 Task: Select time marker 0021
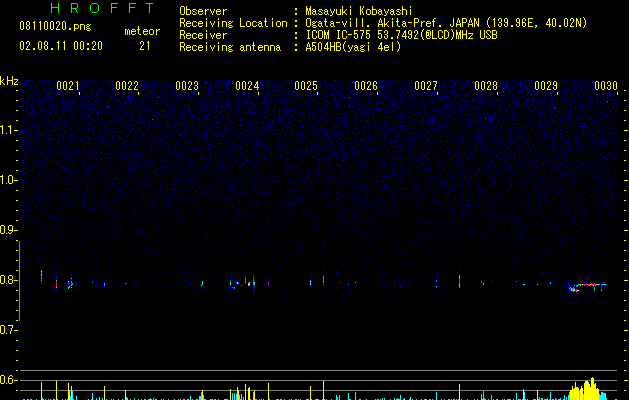pos(67,86)
